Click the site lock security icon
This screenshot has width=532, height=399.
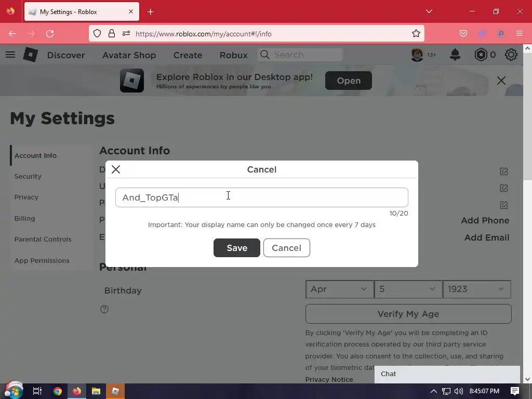tap(112, 33)
